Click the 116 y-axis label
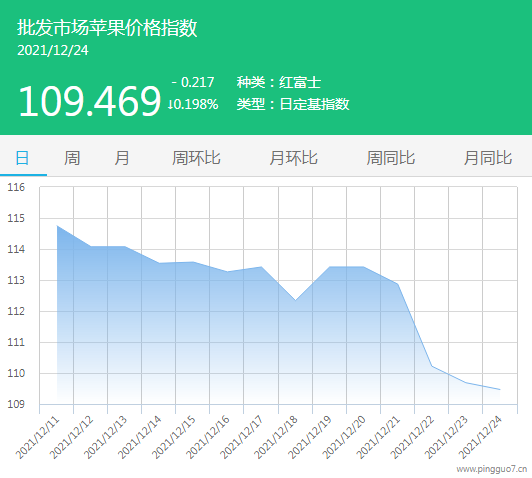The image size is (532, 478). click(16, 187)
